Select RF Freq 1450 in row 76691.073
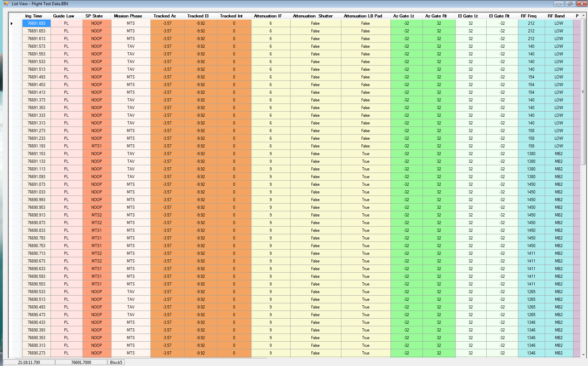The image size is (588, 366). click(x=531, y=184)
